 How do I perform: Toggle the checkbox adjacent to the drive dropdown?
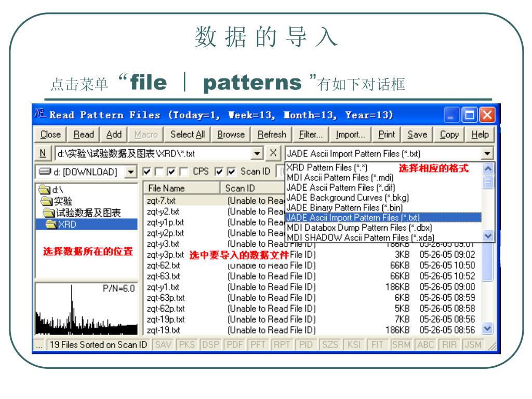pos(147,171)
